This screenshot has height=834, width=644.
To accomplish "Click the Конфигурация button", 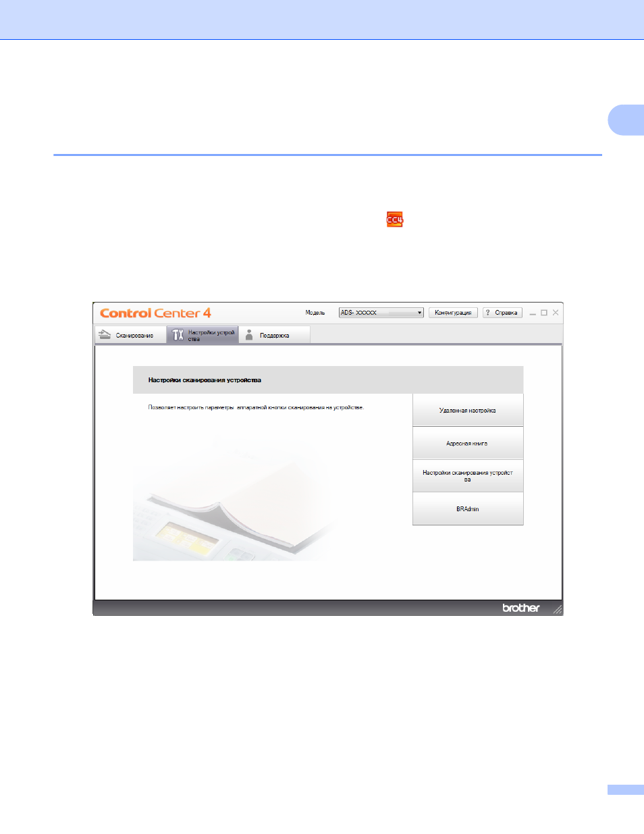I will [x=453, y=313].
